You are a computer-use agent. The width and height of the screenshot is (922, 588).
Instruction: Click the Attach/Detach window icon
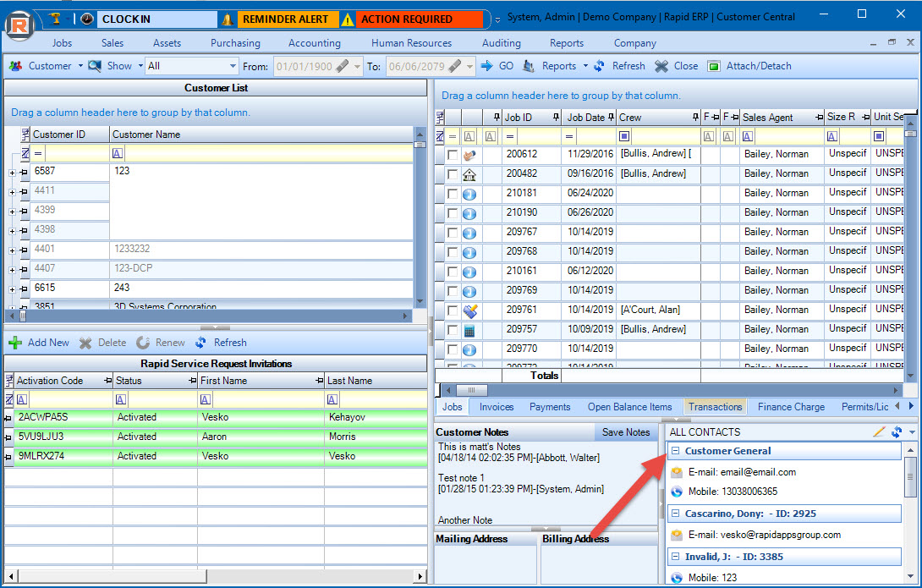coord(714,66)
